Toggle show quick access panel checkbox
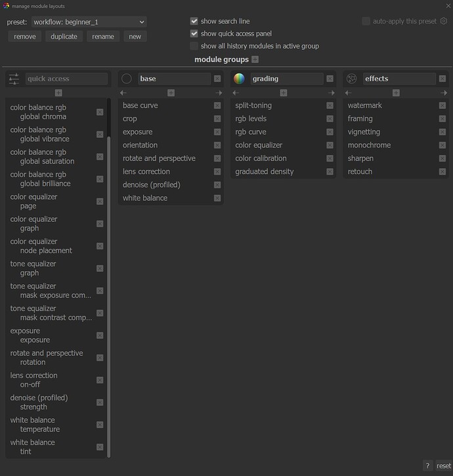Viewport: 453px width, 476px height. [194, 33]
